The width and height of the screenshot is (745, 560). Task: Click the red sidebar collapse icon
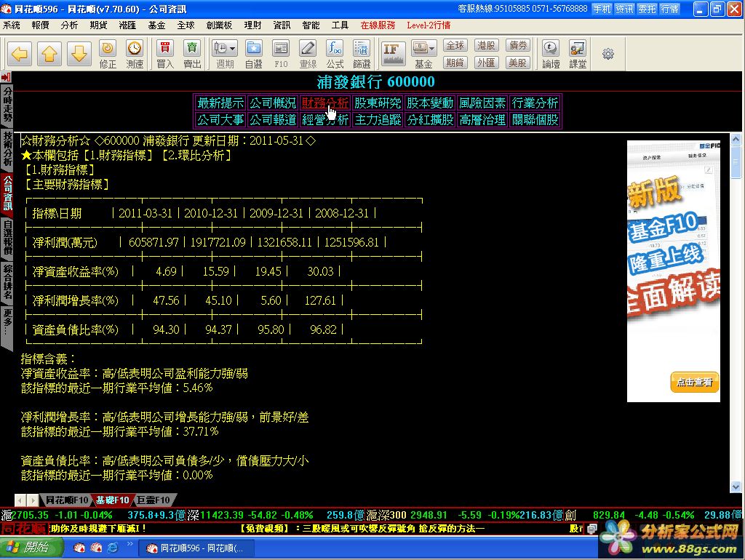click(x=6, y=77)
